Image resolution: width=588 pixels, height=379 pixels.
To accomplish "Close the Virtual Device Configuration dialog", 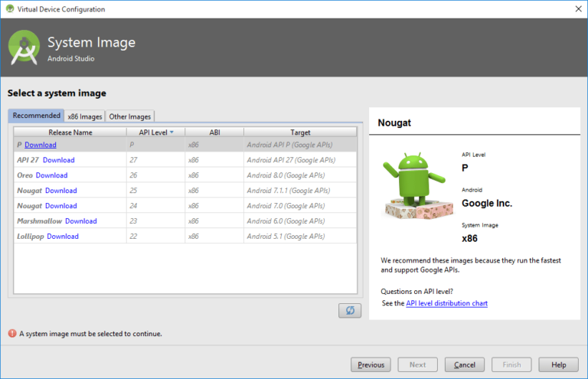I will click(578, 9).
